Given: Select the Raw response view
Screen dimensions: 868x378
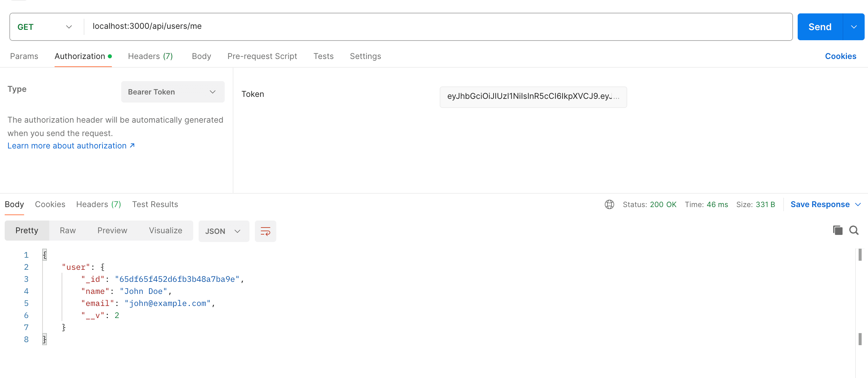Looking at the screenshot, I should [68, 231].
